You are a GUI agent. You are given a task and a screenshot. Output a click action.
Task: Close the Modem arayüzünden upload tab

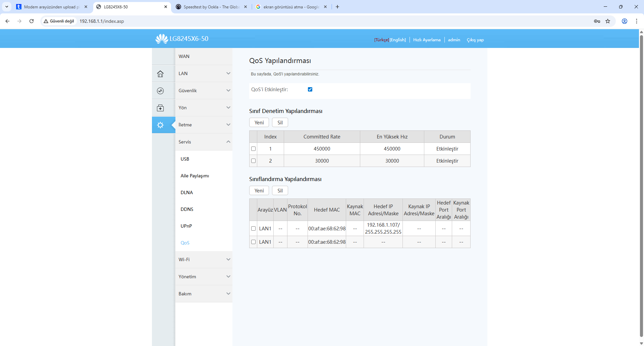86,7
